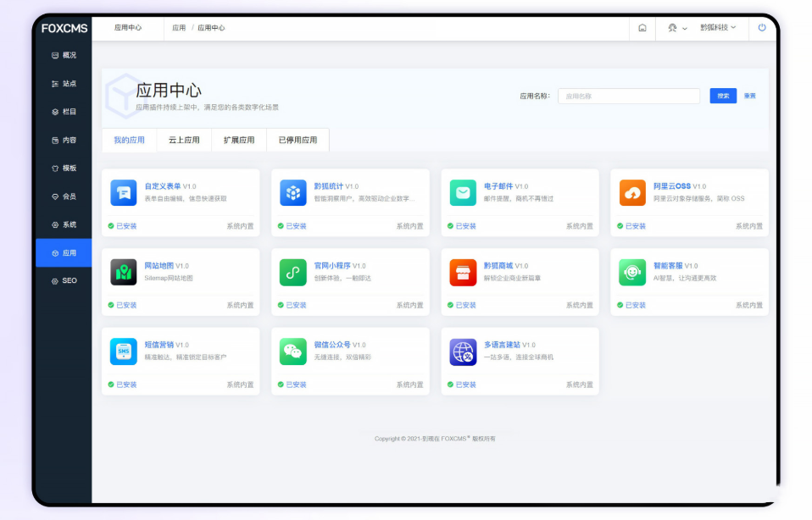This screenshot has width=812, height=520.
Task: Click the power logout icon
Action: tap(762, 28)
